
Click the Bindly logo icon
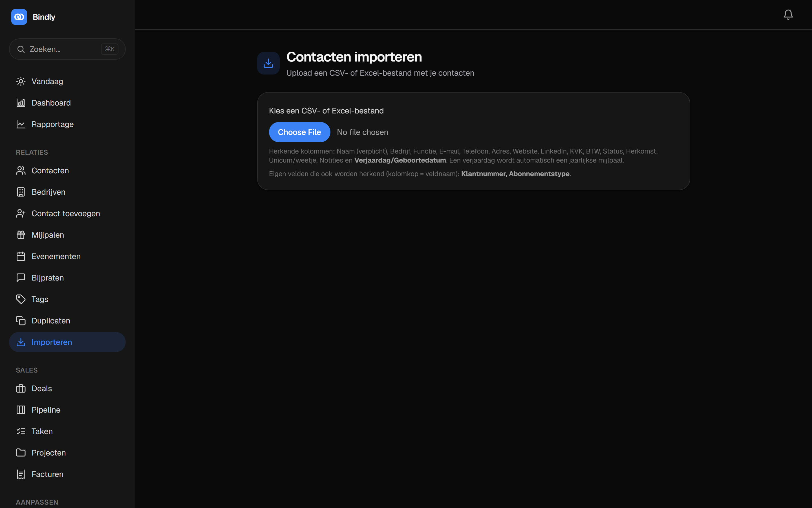coord(19,17)
